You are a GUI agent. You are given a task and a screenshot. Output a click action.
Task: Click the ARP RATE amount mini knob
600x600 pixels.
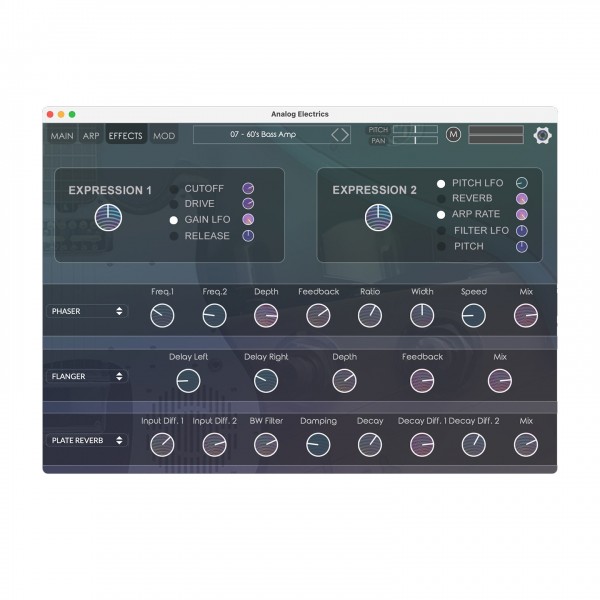click(x=522, y=214)
